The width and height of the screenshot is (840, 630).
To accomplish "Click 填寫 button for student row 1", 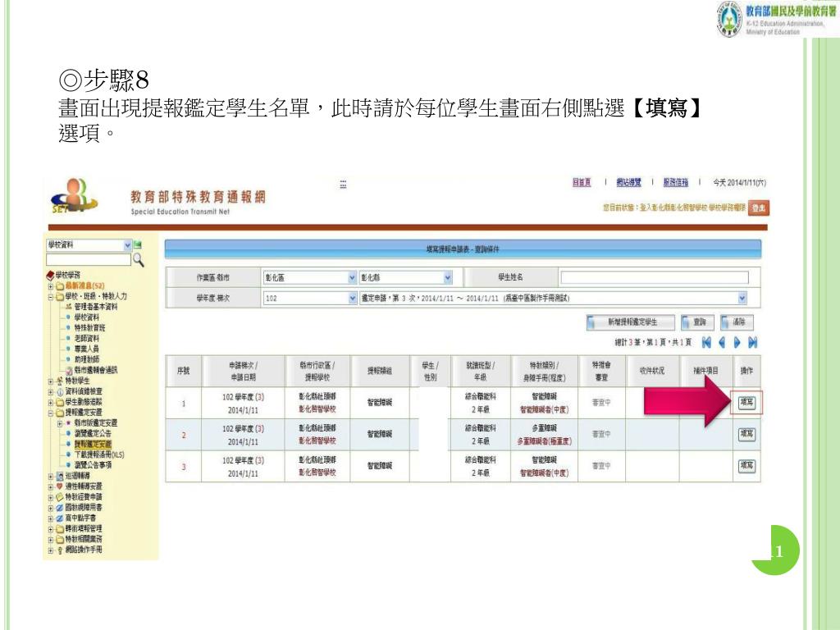I will pos(746,402).
